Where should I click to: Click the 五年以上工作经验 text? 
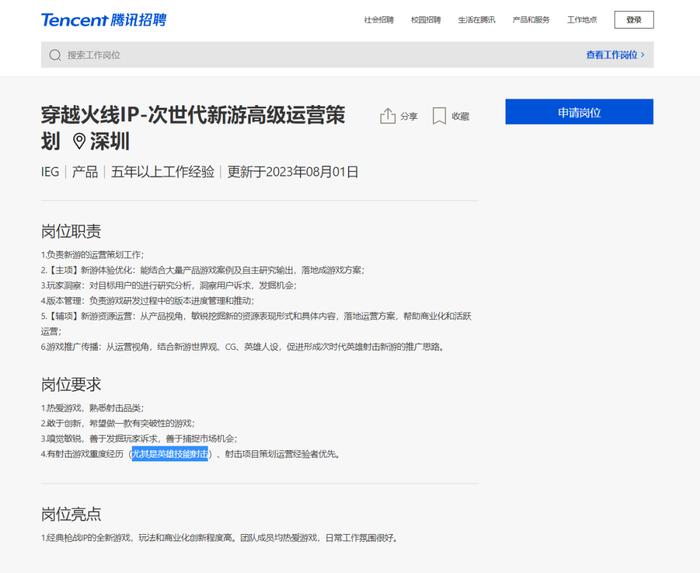click(162, 172)
